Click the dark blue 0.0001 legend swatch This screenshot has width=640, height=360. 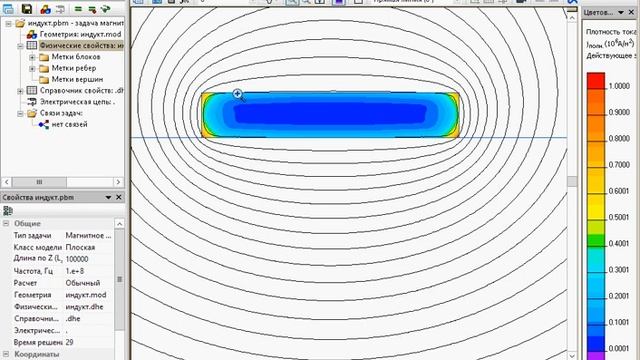point(596,344)
